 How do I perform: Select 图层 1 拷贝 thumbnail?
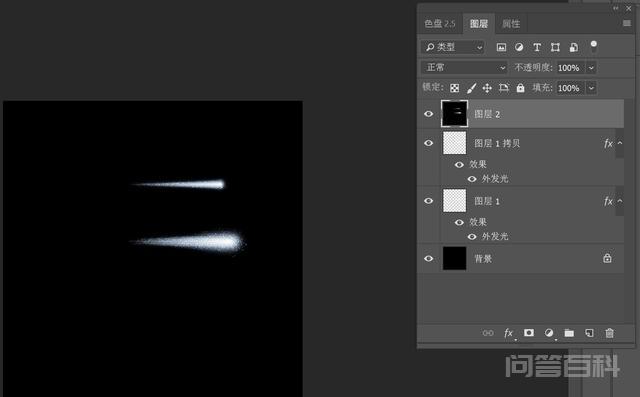coord(454,143)
